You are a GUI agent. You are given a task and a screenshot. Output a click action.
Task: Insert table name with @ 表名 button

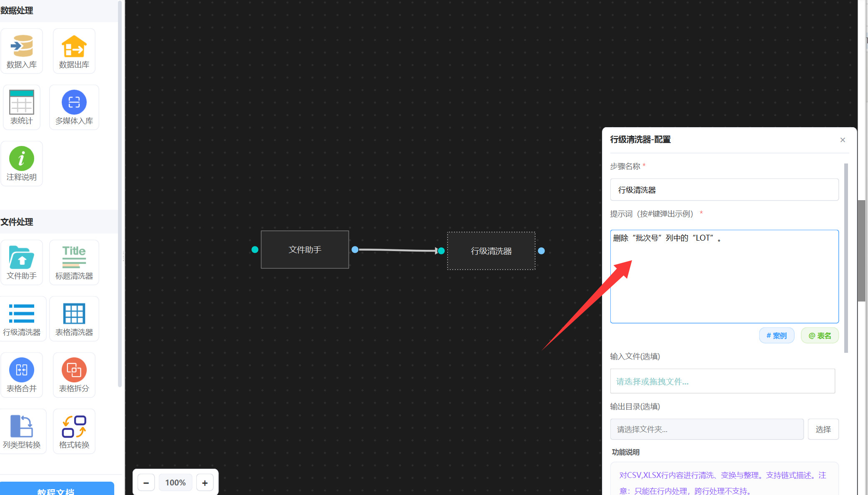(820, 336)
